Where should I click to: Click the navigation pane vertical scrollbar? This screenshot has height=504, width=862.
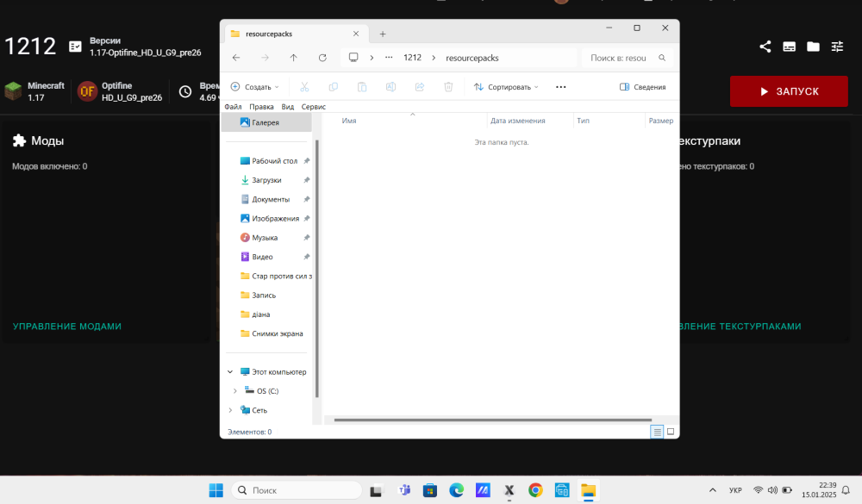point(317,269)
